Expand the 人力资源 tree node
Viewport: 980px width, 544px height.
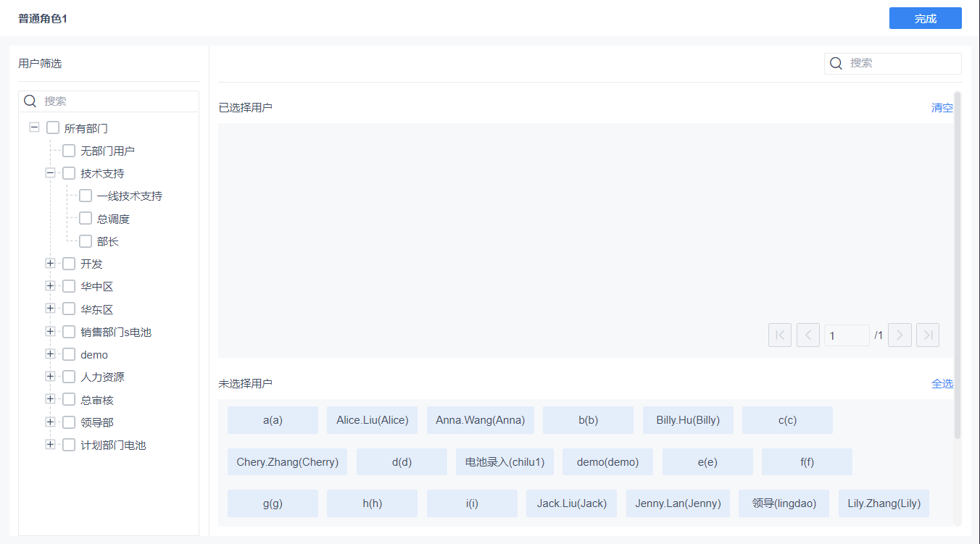pos(50,376)
